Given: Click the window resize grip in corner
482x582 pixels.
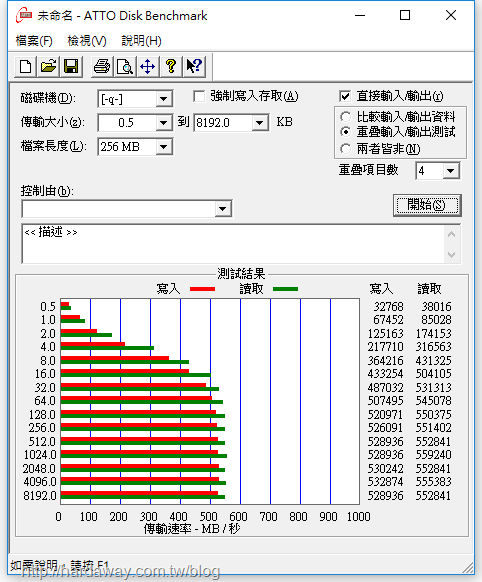Looking at the screenshot, I should (x=468, y=568).
